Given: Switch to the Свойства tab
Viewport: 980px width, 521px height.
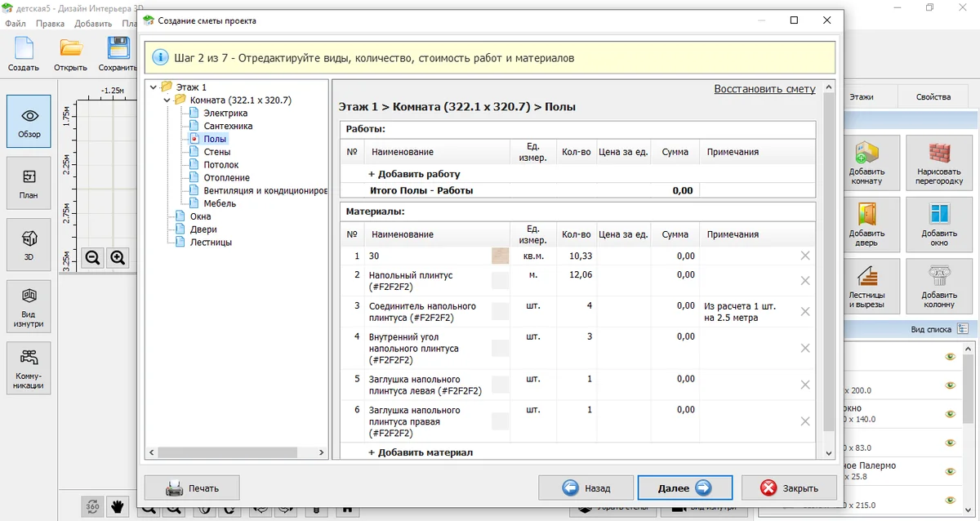Looking at the screenshot, I should point(933,96).
